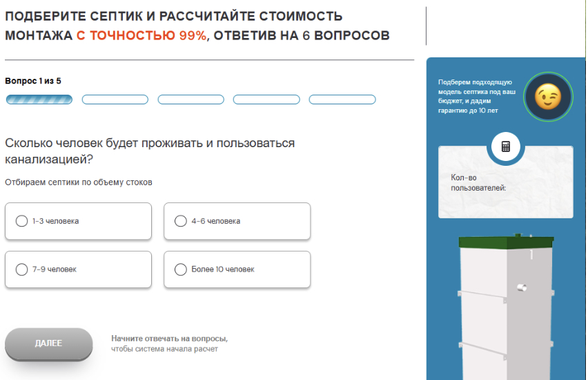Click the calculator icon in sidebar
Viewport: 588px width, 380px height.
[505, 146]
